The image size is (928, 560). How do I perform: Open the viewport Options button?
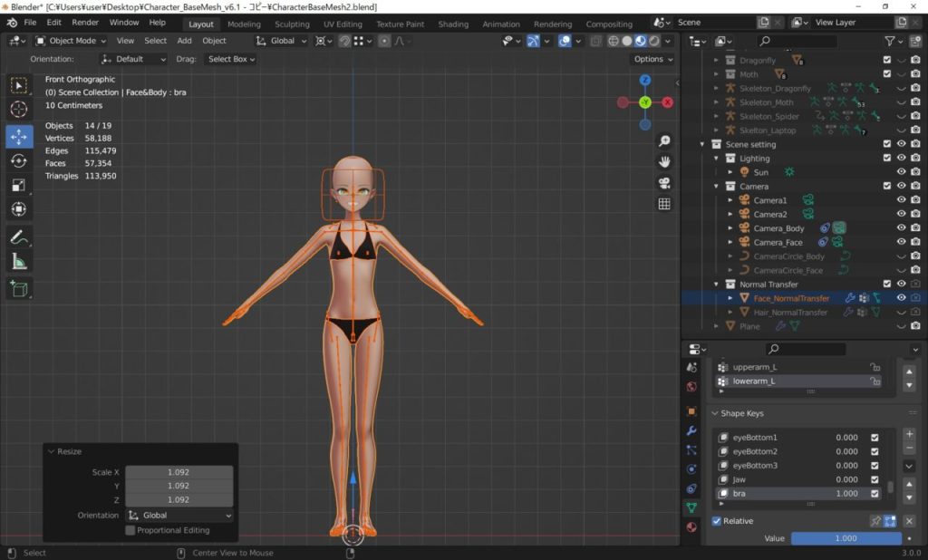coord(652,59)
